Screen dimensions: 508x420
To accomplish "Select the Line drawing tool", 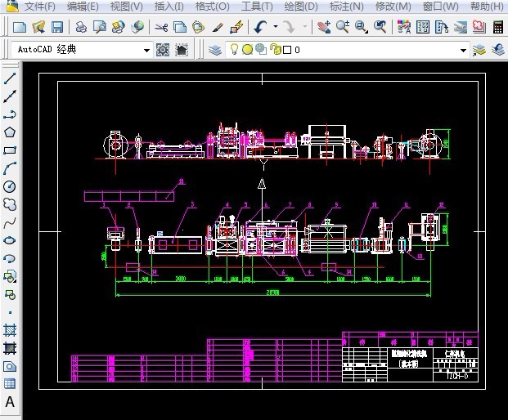I will pyautogui.click(x=11, y=78).
